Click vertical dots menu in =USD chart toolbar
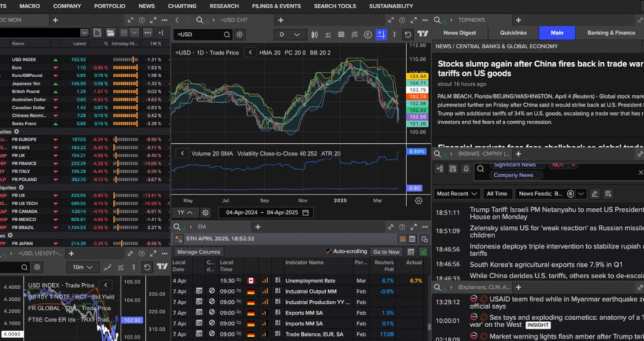This screenshot has width=644, height=341. tap(394, 35)
